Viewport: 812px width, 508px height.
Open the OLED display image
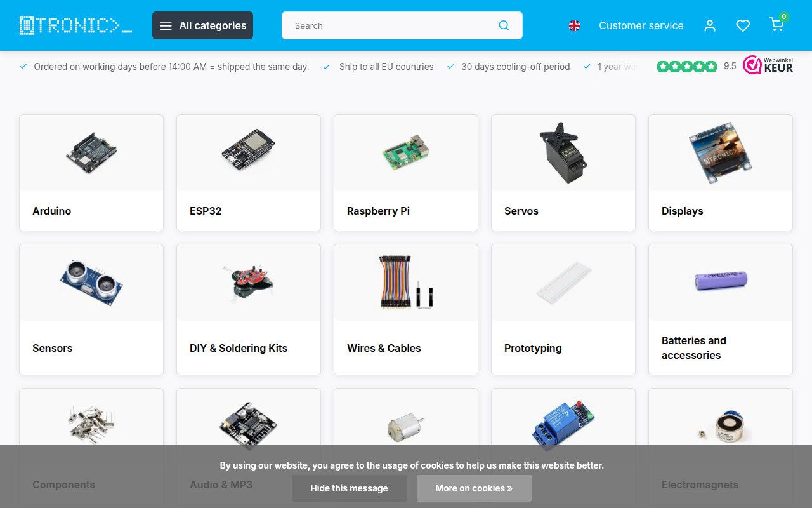pos(721,153)
